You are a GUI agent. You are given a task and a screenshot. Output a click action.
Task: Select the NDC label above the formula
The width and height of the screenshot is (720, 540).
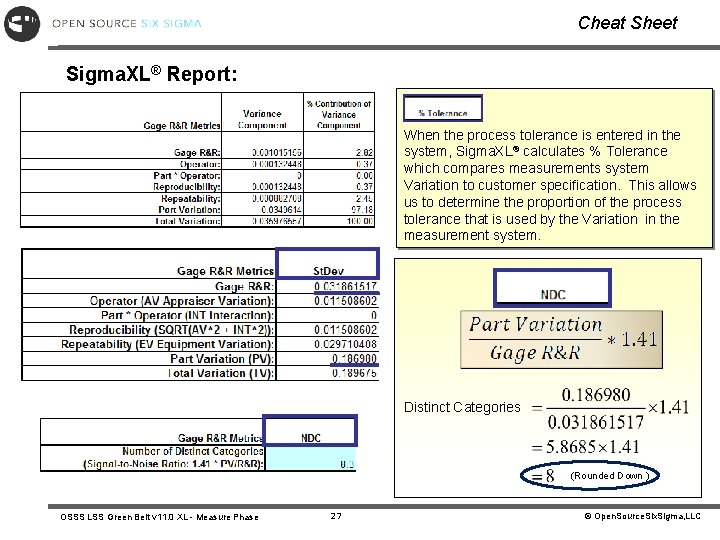click(x=552, y=288)
